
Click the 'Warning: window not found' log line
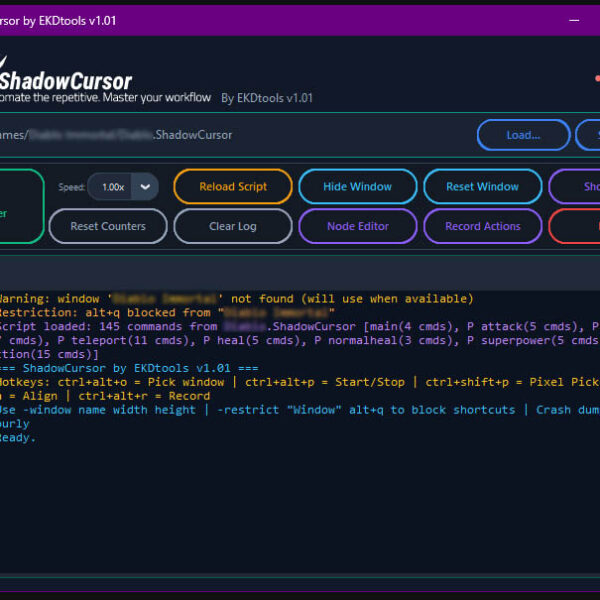click(236, 298)
